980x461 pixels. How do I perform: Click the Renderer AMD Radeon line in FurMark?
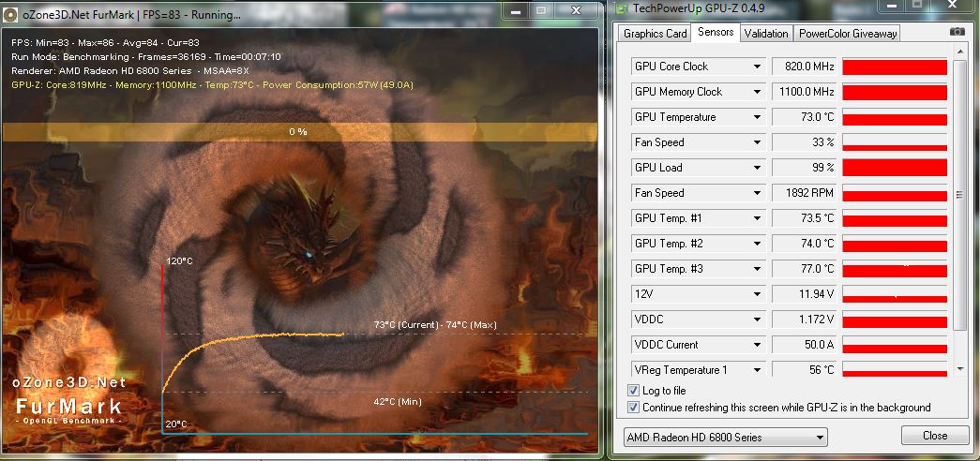pos(130,70)
